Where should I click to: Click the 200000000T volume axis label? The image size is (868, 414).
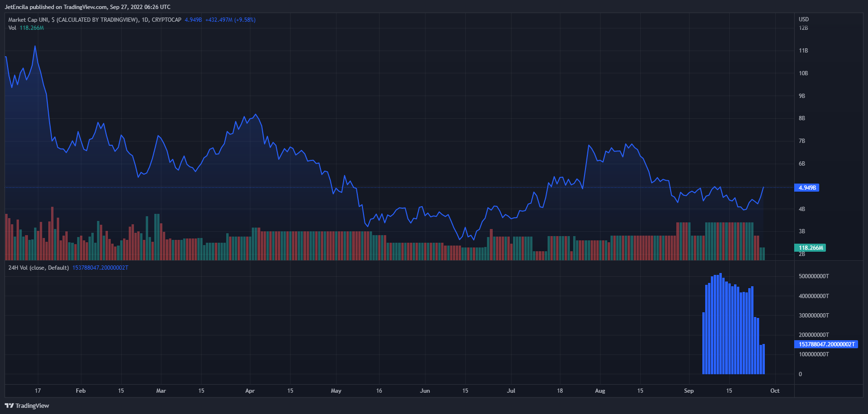point(814,335)
